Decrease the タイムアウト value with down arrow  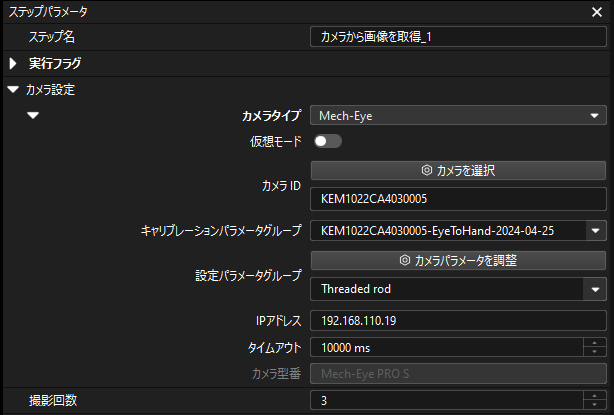595,353
